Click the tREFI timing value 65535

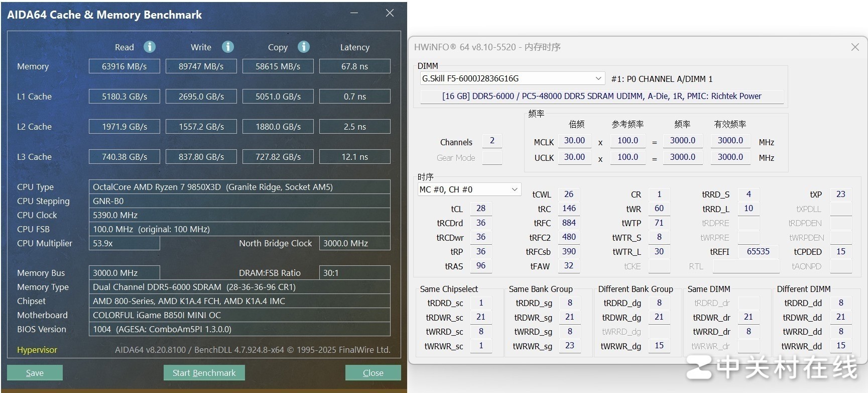[x=758, y=251]
